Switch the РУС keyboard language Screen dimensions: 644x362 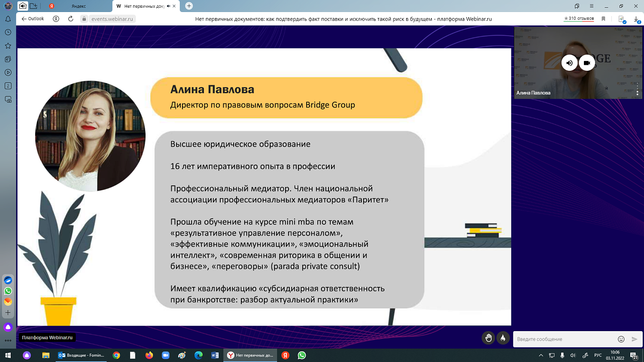click(x=598, y=355)
